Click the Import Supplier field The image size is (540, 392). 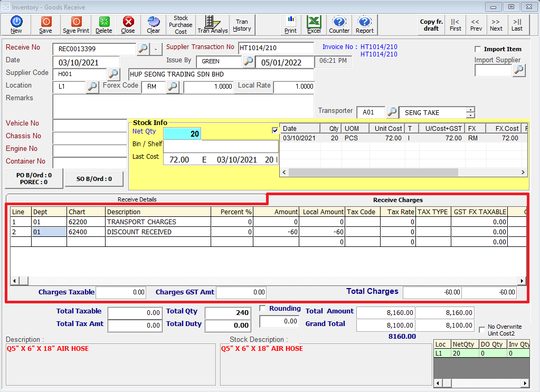tap(494, 71)
